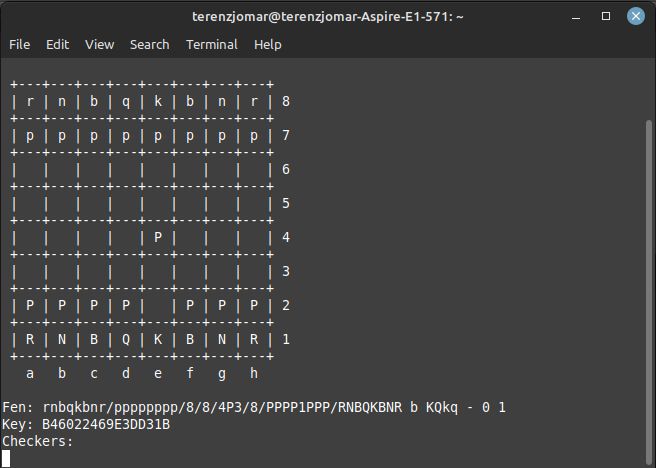656x468 pixels.
Task: Click the Checkers text line
Action: [38, 441]
